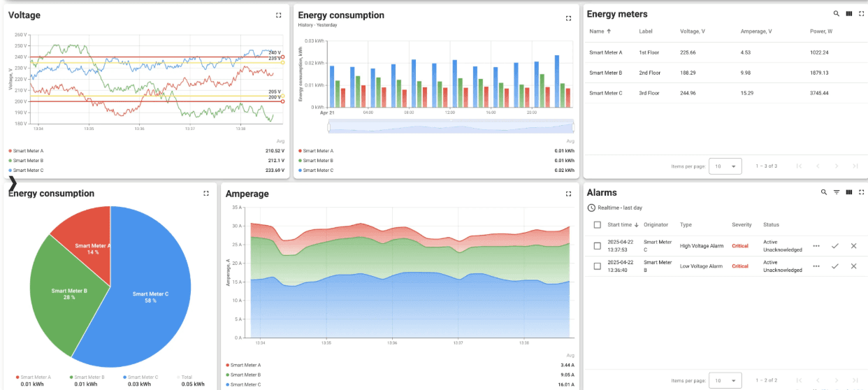The image size is (868, 390).
Task: Toggle Smart Meter B in Amperage legend
Action: click(x=243, y=375)
